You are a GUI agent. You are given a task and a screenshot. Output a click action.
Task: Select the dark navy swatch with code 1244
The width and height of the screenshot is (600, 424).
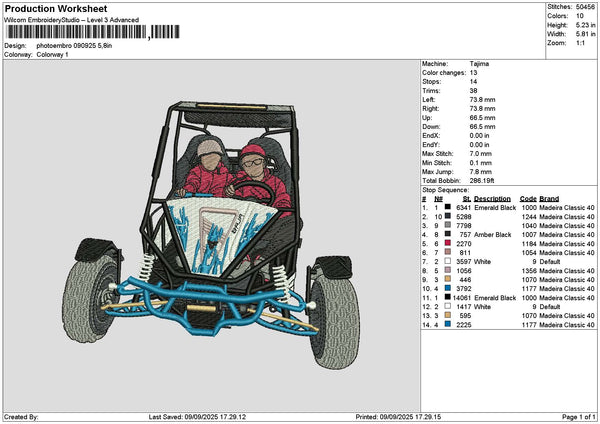[x=447, y=216]
